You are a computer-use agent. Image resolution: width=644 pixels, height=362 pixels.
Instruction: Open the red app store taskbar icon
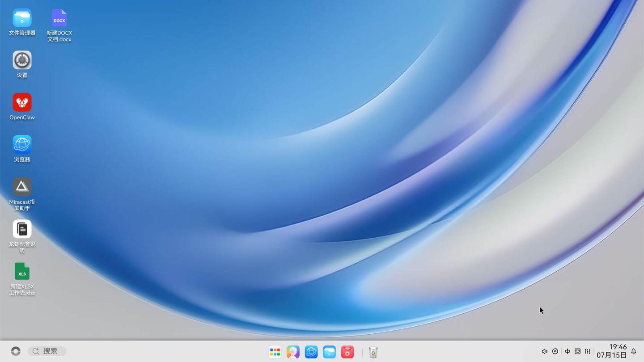click(347, 352)
